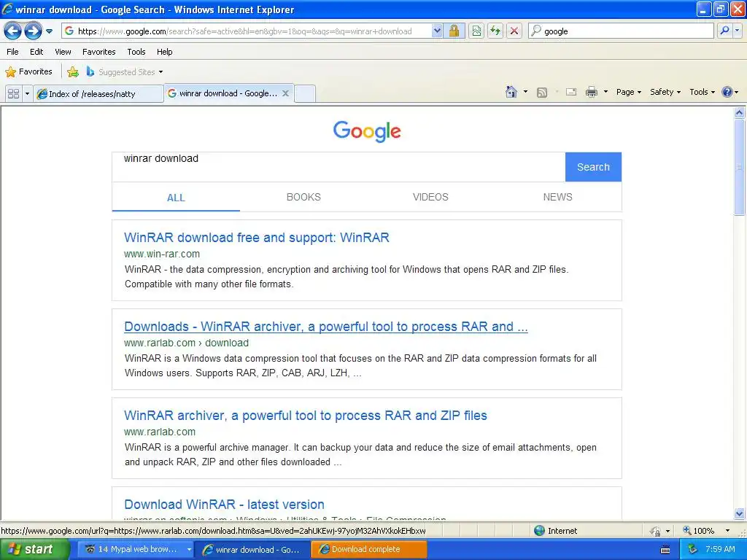747x560 pixels.
Task: Open a new blank tab
Action: click(305, 93)
